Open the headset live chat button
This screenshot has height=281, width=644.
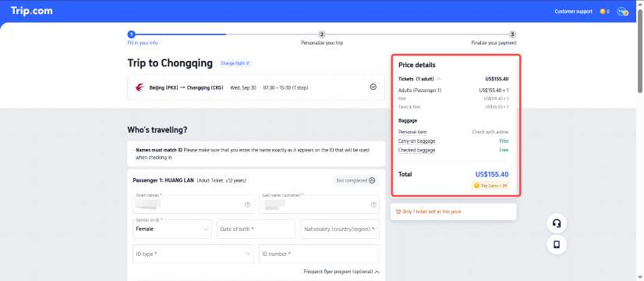557,223
